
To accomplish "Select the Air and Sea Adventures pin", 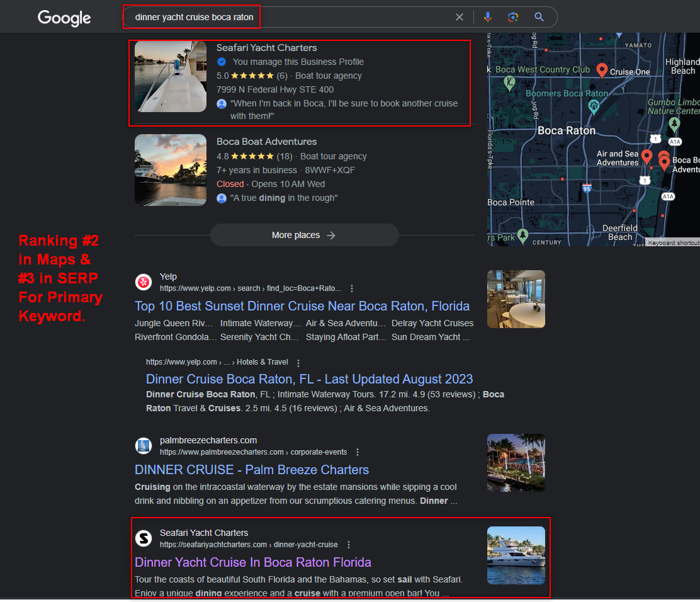I will [646, 156].
